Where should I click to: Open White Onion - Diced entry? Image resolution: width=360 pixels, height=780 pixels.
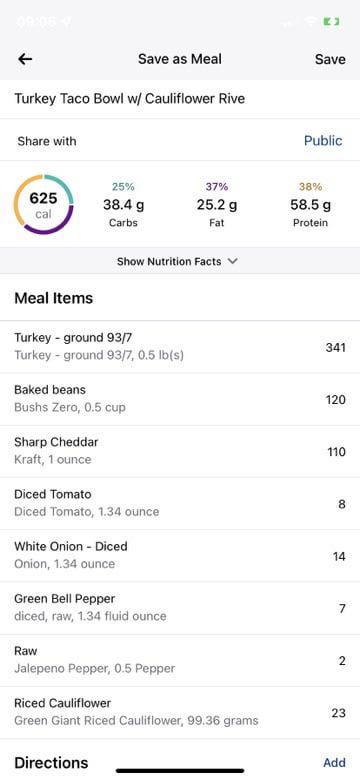pyautogui.click(x=180, y=556)
